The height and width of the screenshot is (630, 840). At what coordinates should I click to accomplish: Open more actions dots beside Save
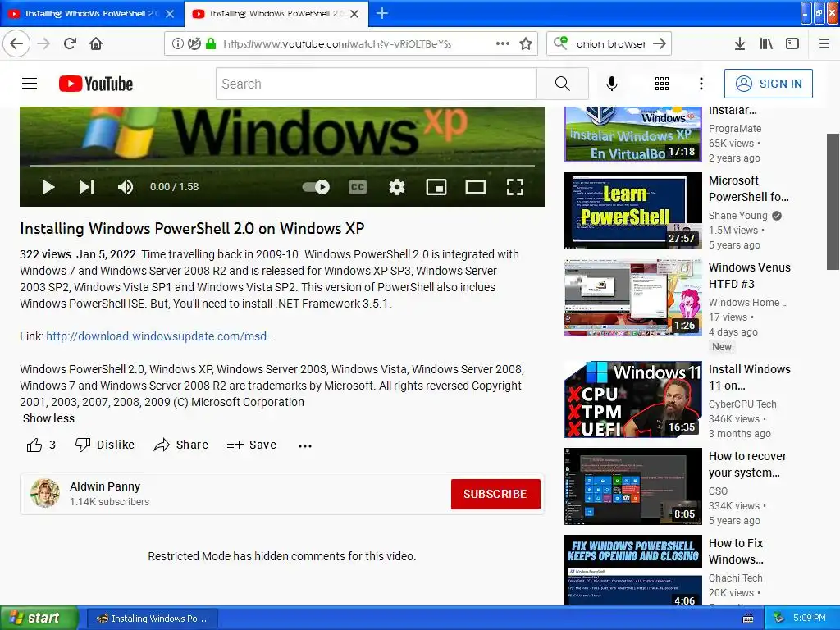(305, 445)
